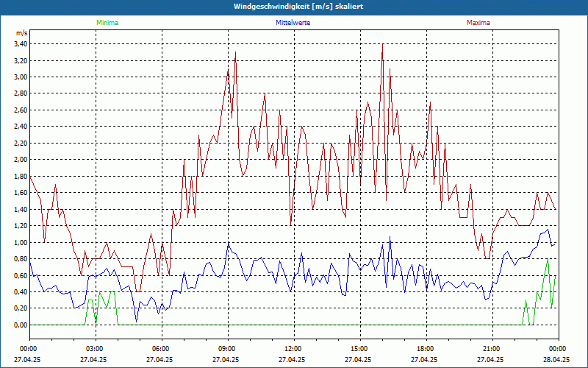Click the 3,00 y-axis value
This screenshot has height=368, width=588.
pos(21,77)
